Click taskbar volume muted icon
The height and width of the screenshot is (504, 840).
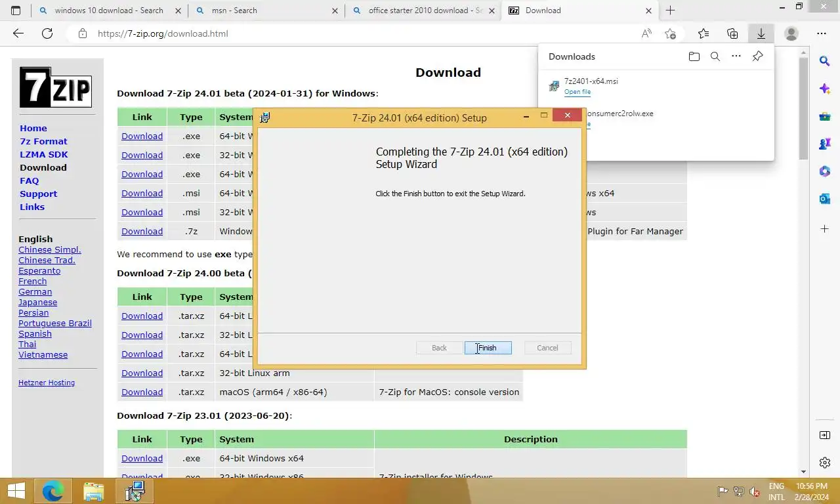(755, 491)
